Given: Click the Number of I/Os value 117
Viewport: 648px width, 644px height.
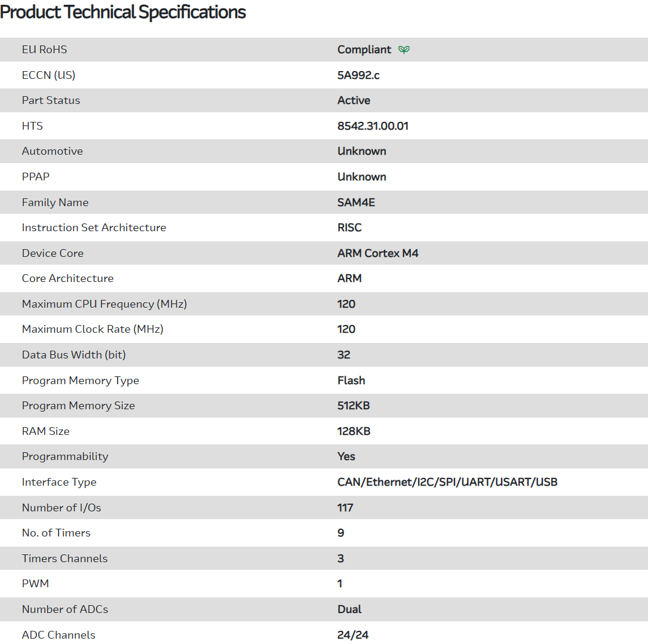Looking at the screenshot, I should coord(345,508).
